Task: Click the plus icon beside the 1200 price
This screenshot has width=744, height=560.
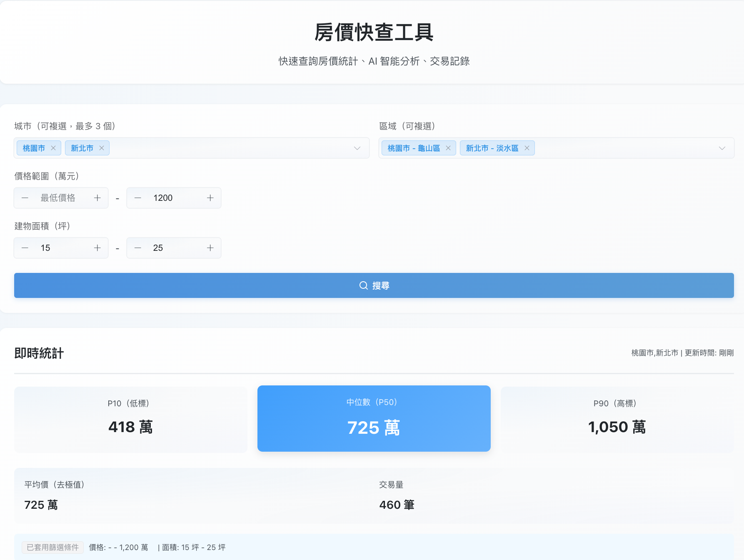Action: 210,198
